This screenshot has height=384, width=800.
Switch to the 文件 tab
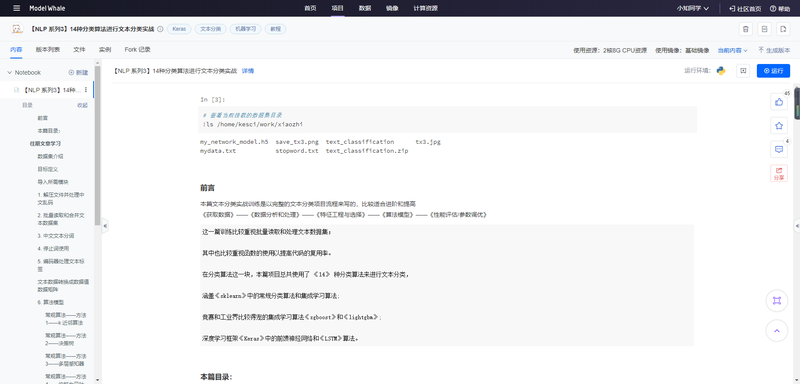[79, 49]
